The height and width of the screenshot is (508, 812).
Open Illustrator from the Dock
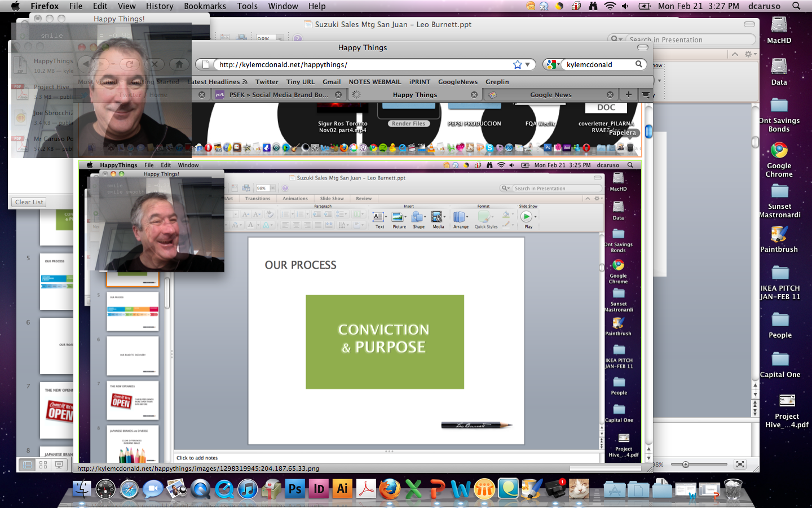(342, 489)
